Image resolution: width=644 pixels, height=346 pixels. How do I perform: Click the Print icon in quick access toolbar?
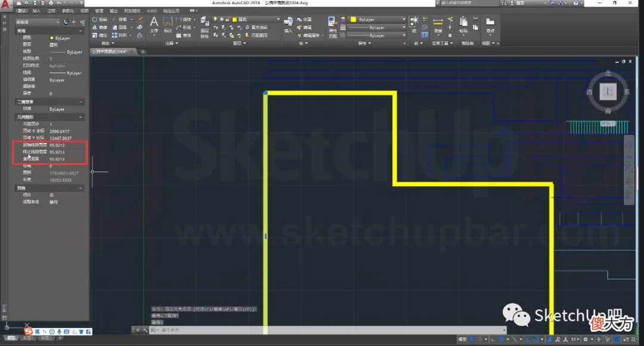(x=51, y=3)
